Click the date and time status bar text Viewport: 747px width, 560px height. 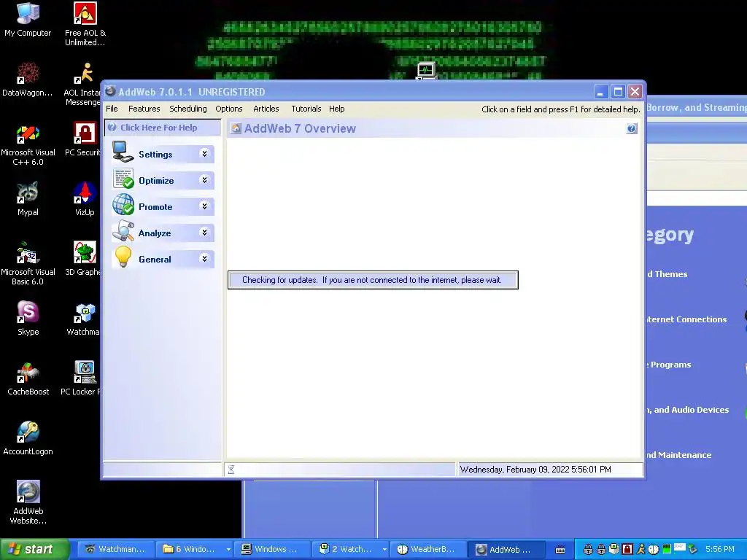coord(535,470)
